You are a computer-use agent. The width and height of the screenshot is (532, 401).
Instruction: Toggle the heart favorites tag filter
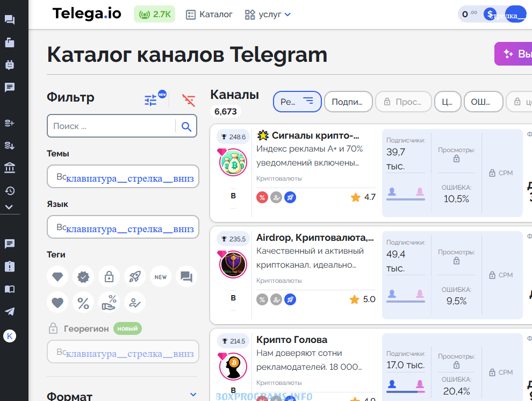(57, 303)
